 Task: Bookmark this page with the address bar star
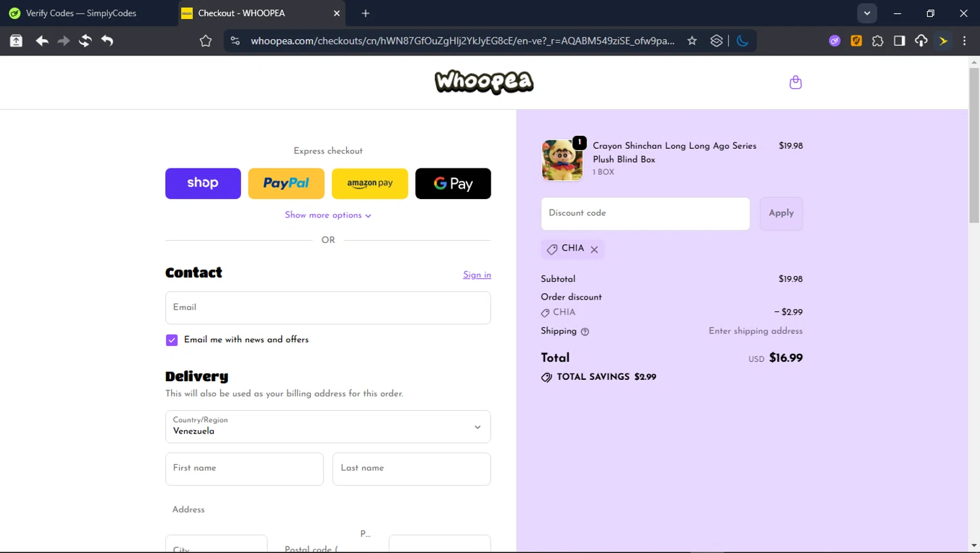[x=692, y=40]
